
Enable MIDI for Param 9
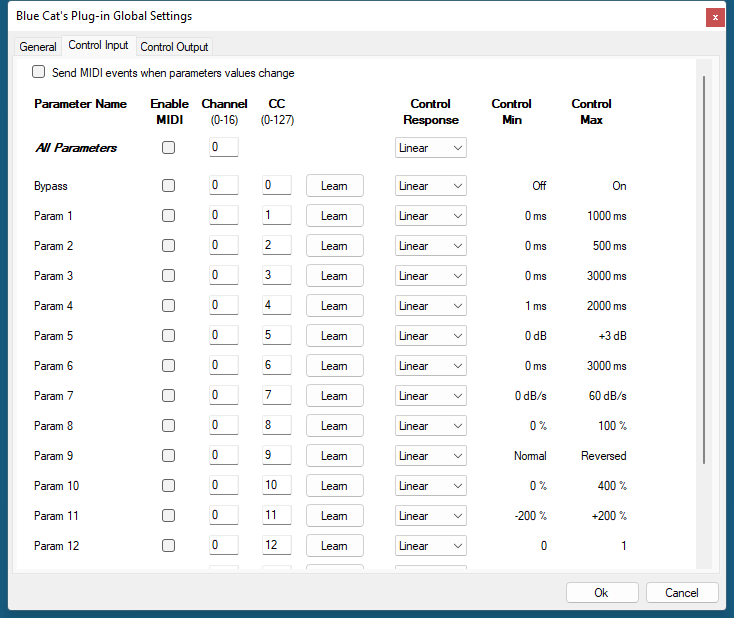(x=169, y=456)
